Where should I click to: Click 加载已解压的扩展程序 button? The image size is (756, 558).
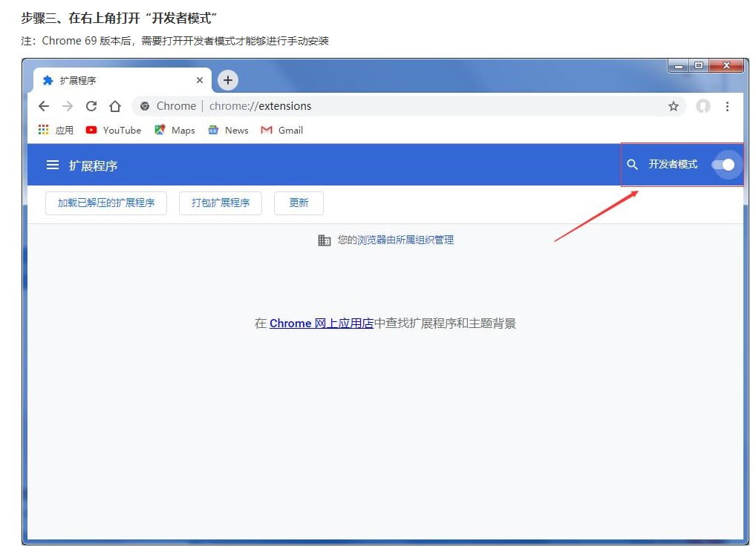point(106,203)
